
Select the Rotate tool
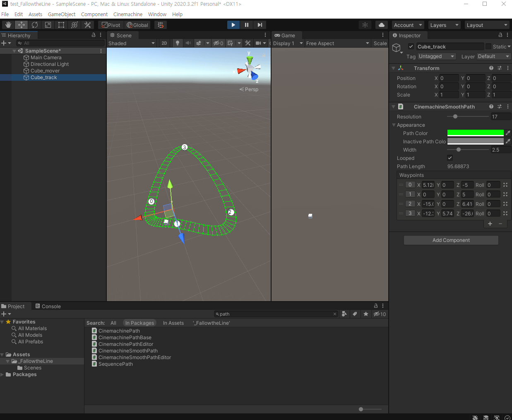click(35, 25)
